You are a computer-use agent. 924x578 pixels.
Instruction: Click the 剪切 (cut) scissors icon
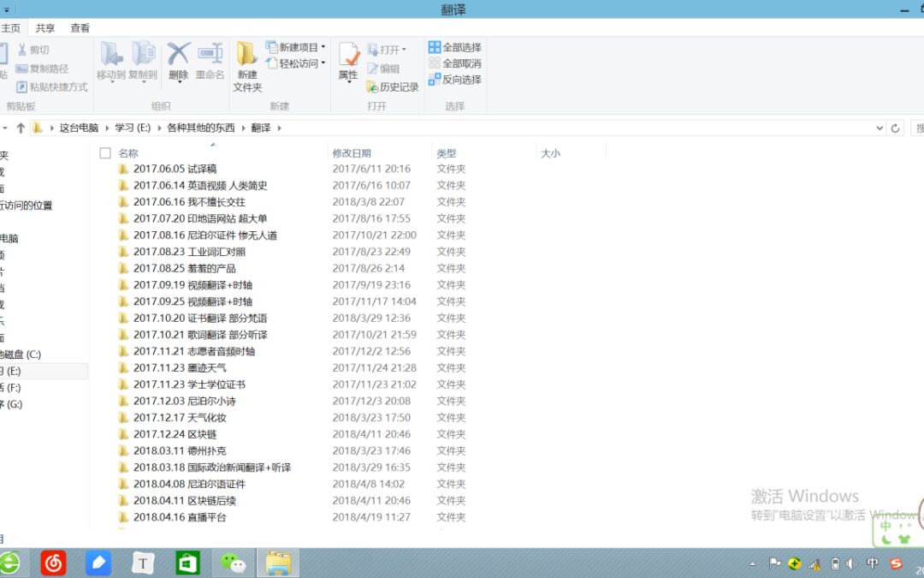tap(22, 51)
